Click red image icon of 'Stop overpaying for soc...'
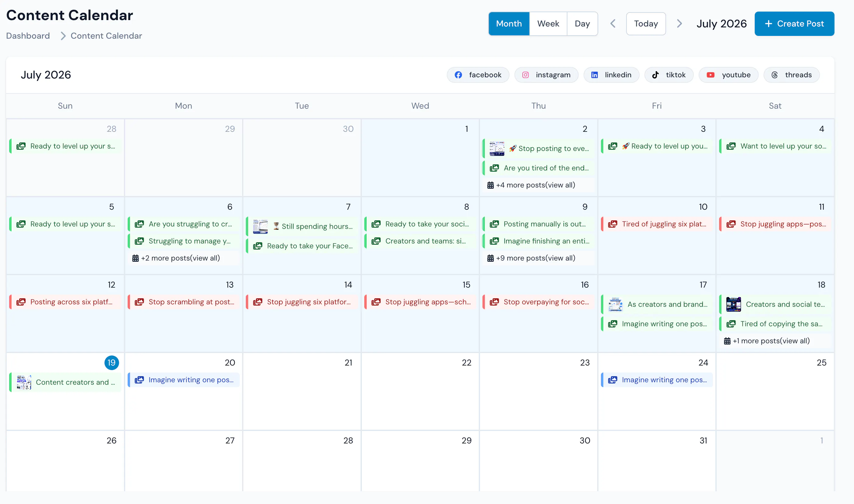This screenshot has height=504, width=854. click(494, 302)
